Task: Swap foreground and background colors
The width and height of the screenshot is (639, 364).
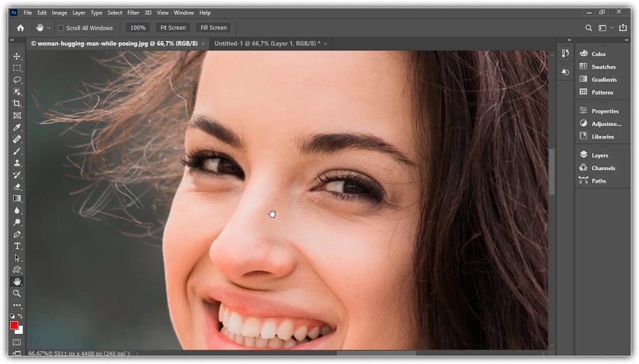Action: 21,317
